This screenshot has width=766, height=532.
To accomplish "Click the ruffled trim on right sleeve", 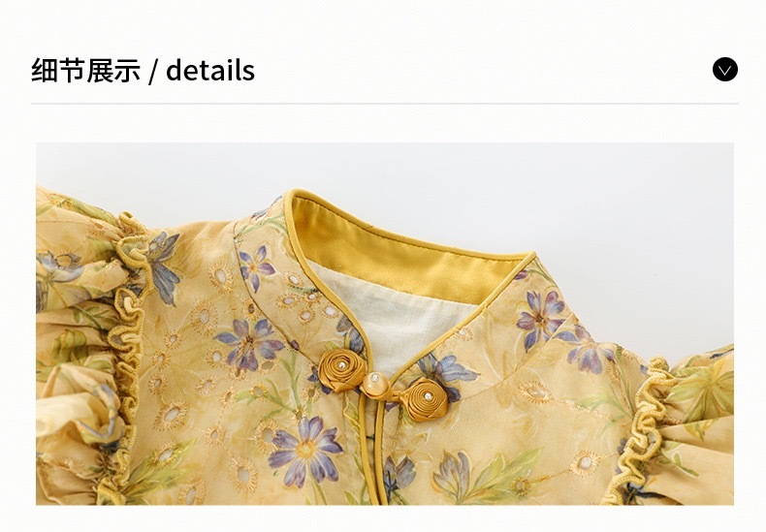I will pyautogui.click(x=640, y=429).
